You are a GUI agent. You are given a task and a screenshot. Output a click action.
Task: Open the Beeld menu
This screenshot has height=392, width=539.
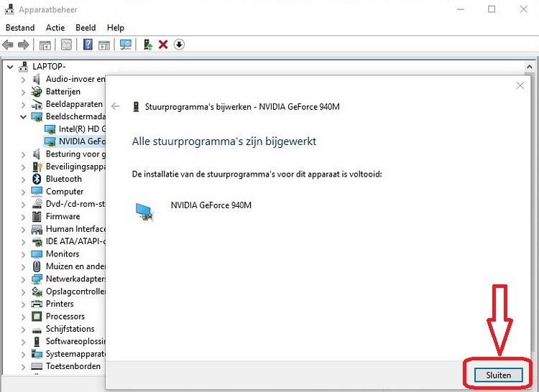pos(86,28)
